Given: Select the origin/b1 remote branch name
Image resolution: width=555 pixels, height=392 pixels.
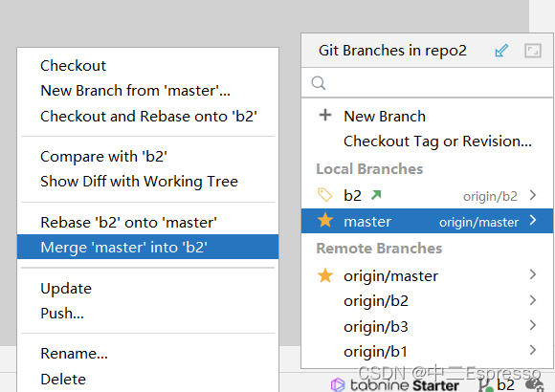Looking at the screenshot, I should 375,352.
